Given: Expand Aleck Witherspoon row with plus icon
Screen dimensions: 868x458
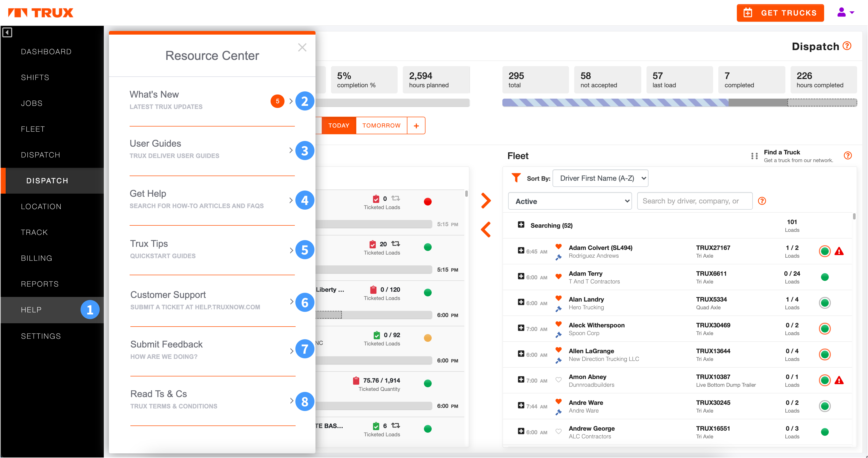Looking at the screenshot, I should 520,328.
